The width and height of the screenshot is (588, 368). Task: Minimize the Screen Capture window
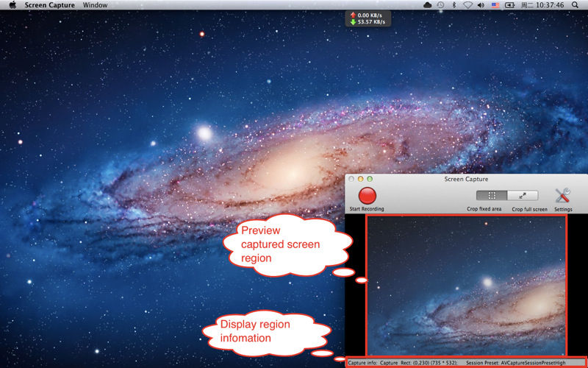pyautogui.click(x=360, y=179)
